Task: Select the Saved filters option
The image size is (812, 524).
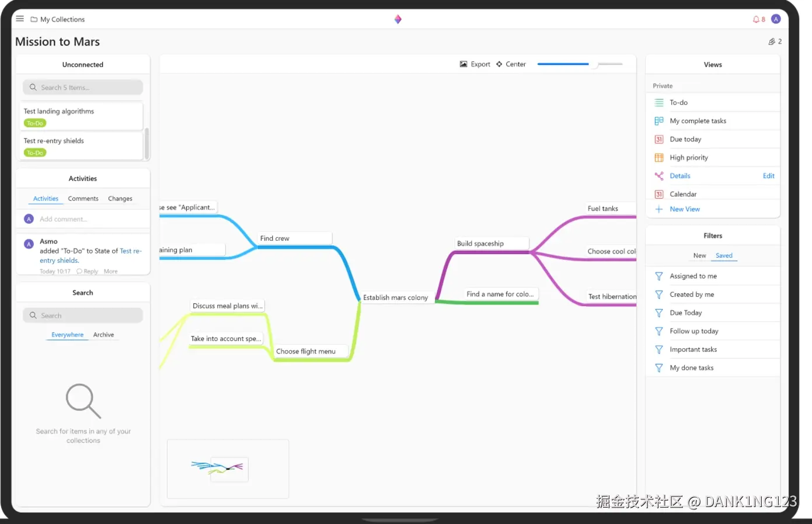Action: click(724, 255)
